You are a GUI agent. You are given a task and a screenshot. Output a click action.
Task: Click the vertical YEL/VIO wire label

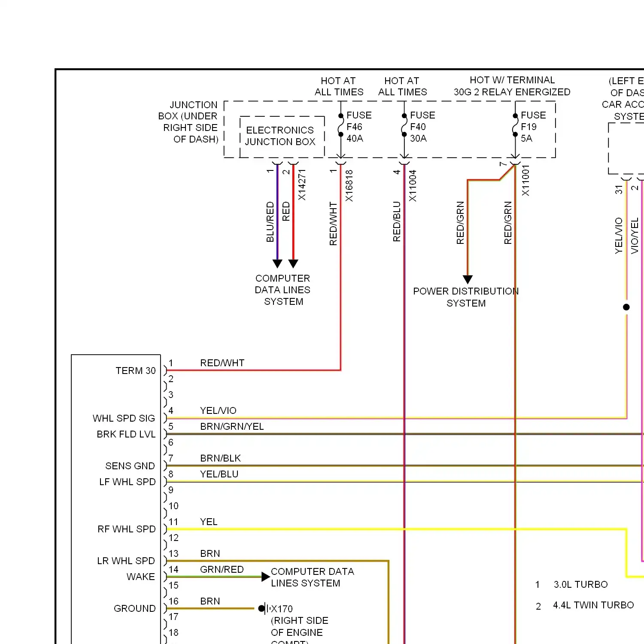click(619, 236)
